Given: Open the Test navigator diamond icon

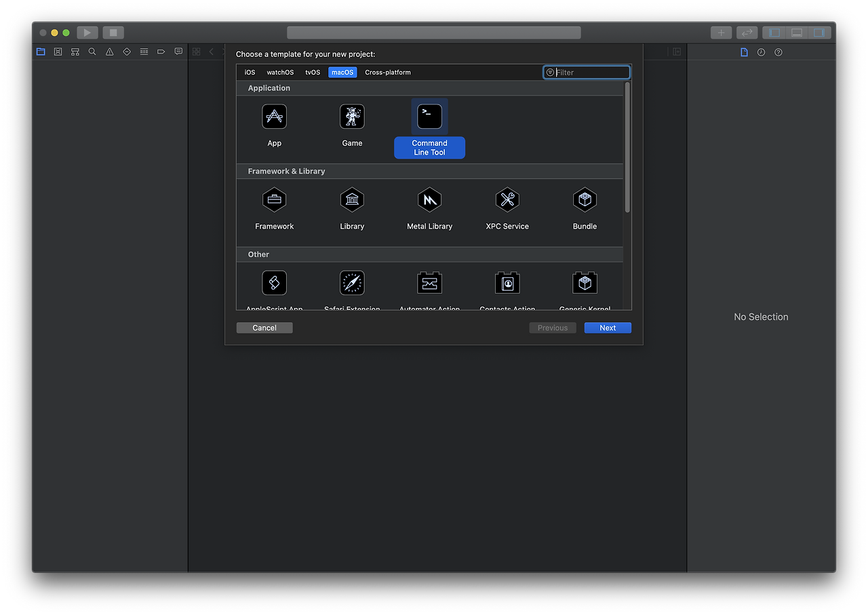Looking at the screenshot, I should pos(127,52).
